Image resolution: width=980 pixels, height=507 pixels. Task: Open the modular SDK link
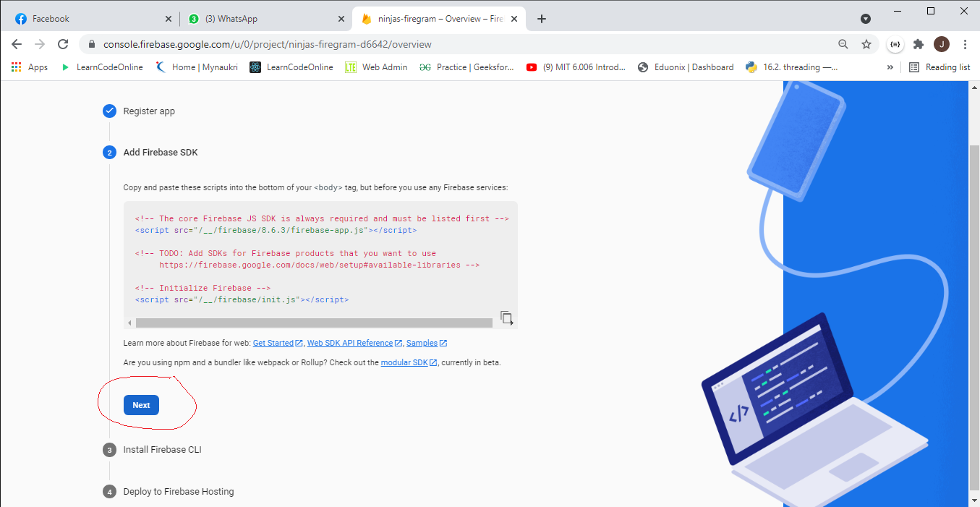409,362
